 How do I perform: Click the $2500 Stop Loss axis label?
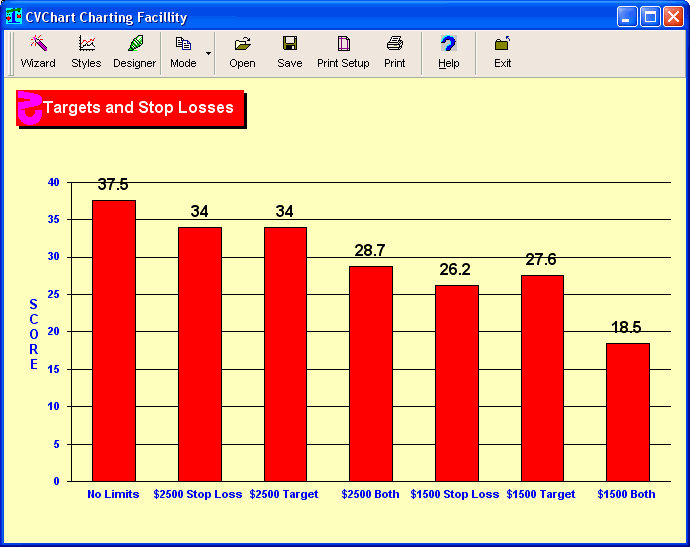[x=198, y=494]
